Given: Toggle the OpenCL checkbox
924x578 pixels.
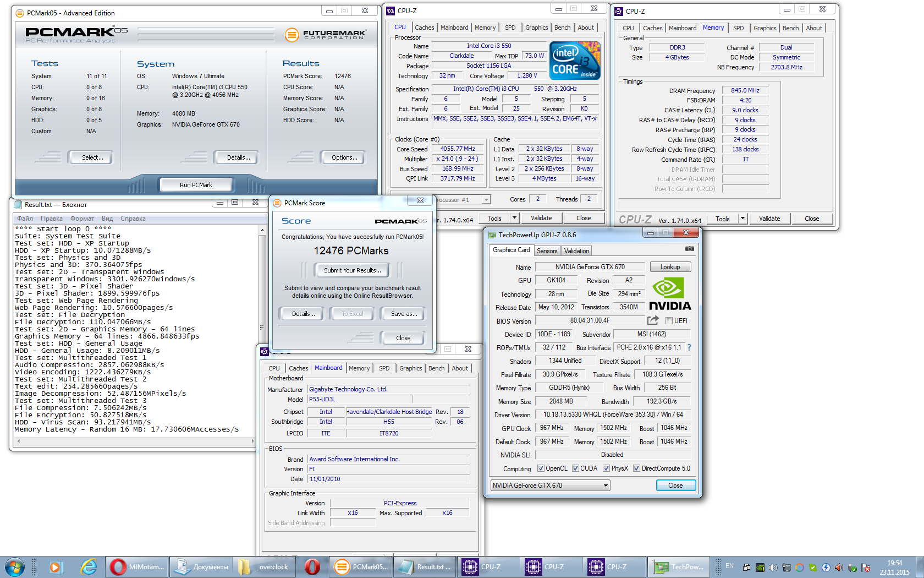Looking at the screenshot, I should coord(541,468).
